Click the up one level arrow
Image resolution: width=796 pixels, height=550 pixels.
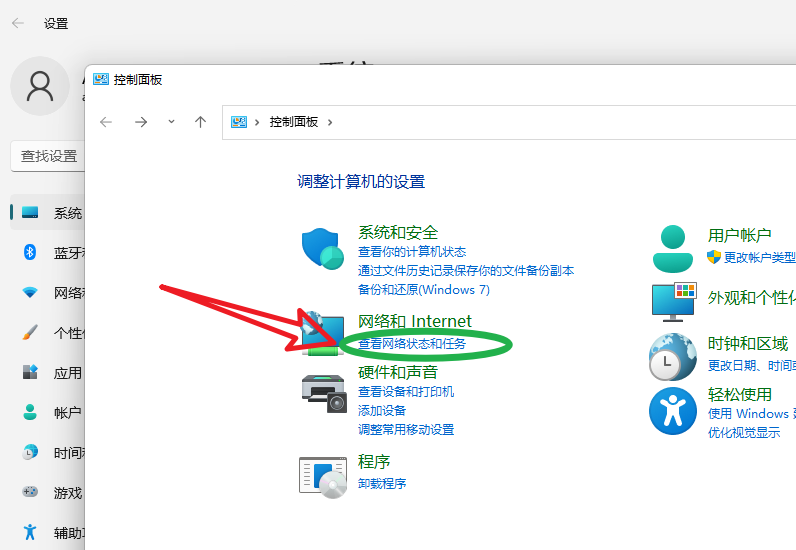[201, 122]
